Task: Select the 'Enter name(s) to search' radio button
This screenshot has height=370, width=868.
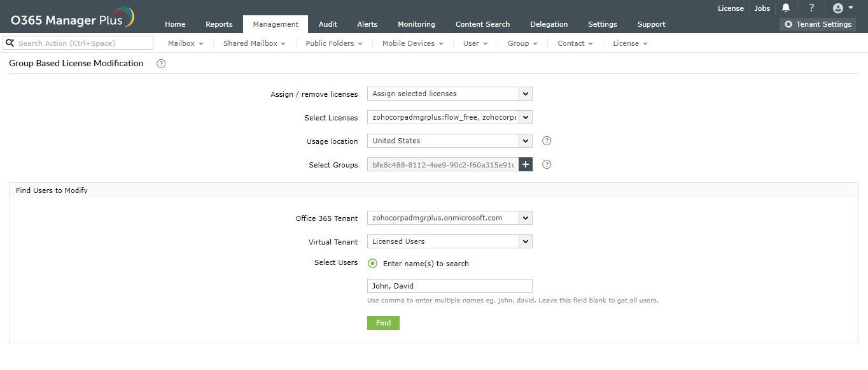Action: [373, 264]
